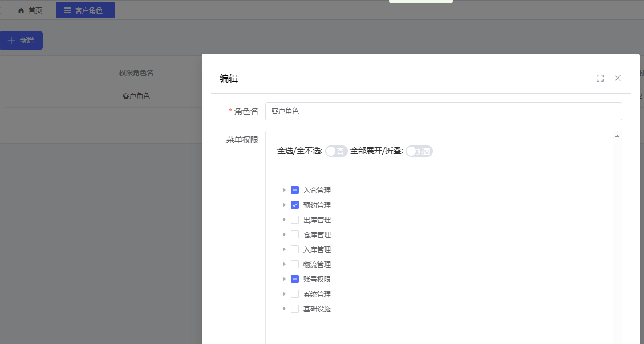
Task: Click the plus icon on the 新增 button
Action: (x=11, y=41)
